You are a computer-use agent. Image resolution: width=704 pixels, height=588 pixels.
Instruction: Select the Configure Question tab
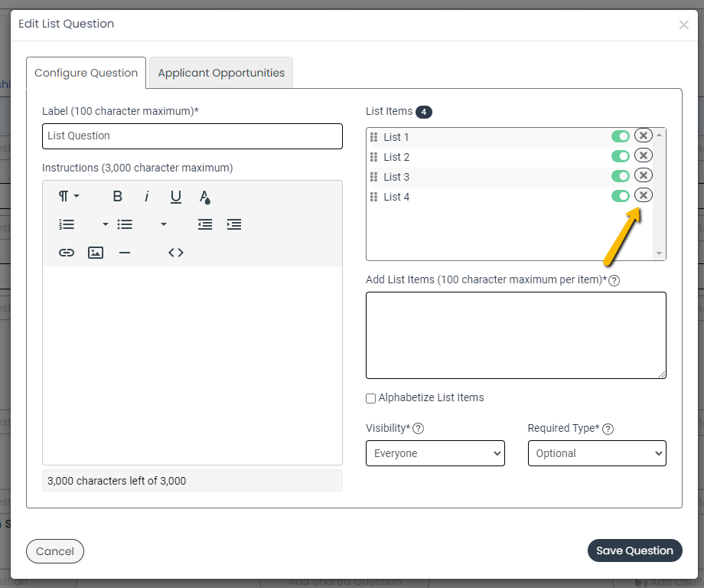(x=86, y=73)
